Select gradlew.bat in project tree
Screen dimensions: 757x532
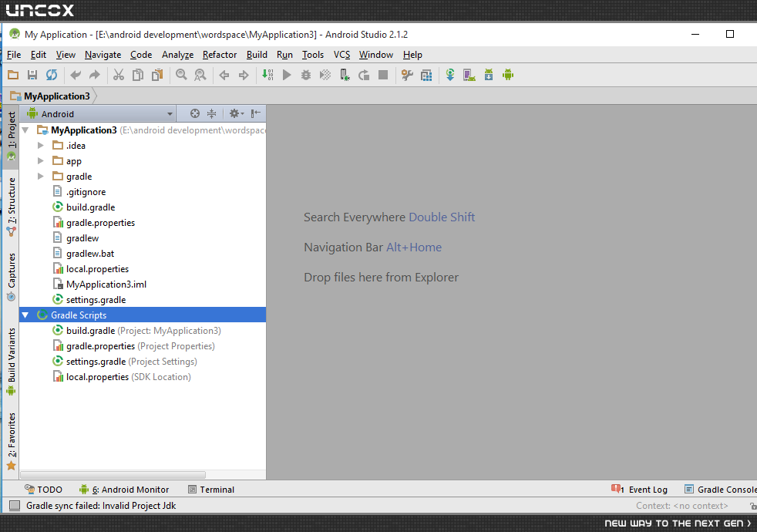(x=90, y=254)
